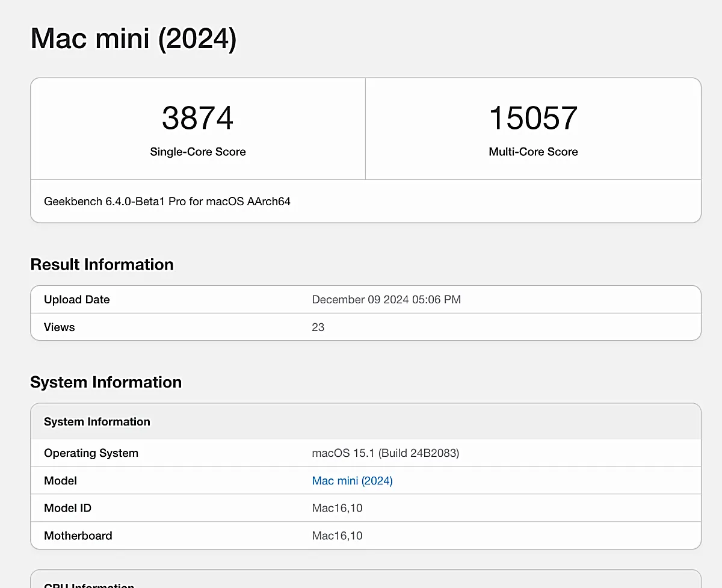Select the single-core score 3874
Viewport: 722px width, 588px height.
(x=197, y=118)
